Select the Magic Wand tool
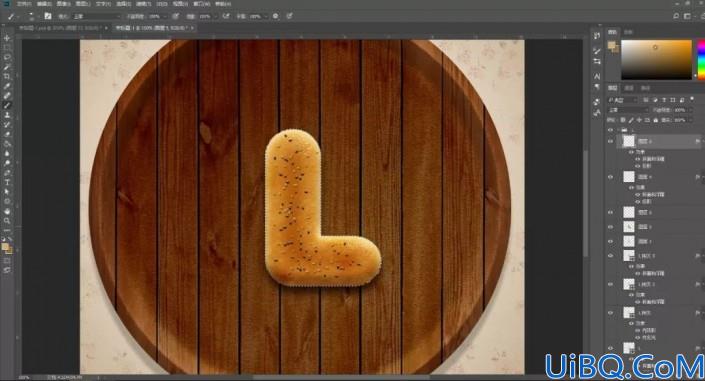The width and height of the screenshot is (705, 381). (7, 67)
